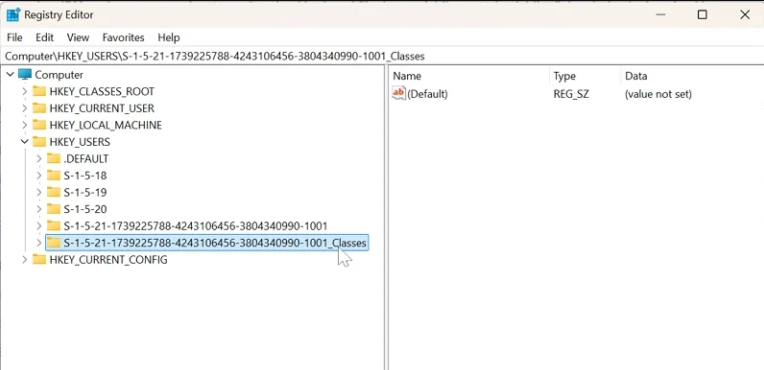Maximize the Registry Editor window
This screenshot has height=370, width=764.
tap(702, 15)
